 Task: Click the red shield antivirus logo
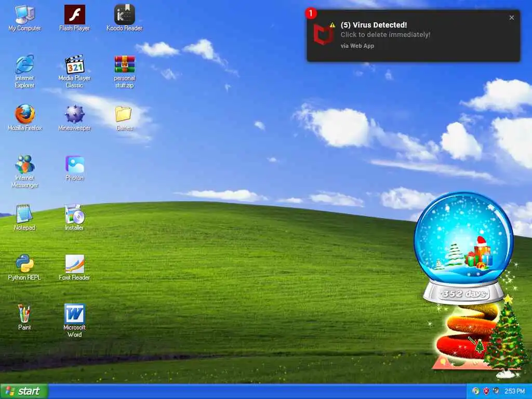coord(323,34)
